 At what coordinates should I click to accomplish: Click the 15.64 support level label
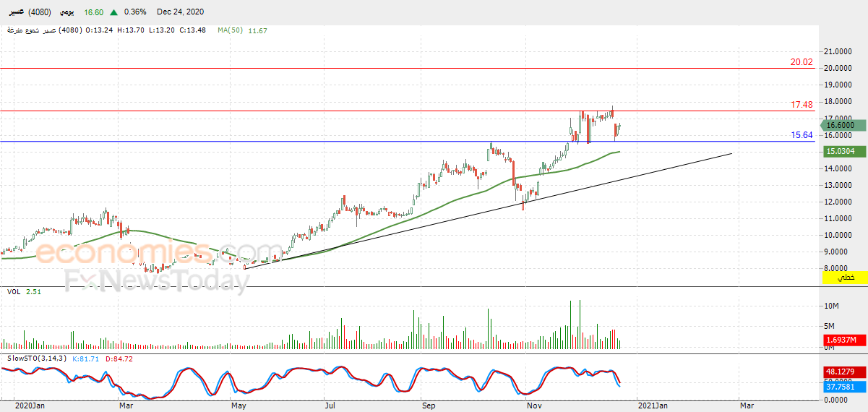802,135
